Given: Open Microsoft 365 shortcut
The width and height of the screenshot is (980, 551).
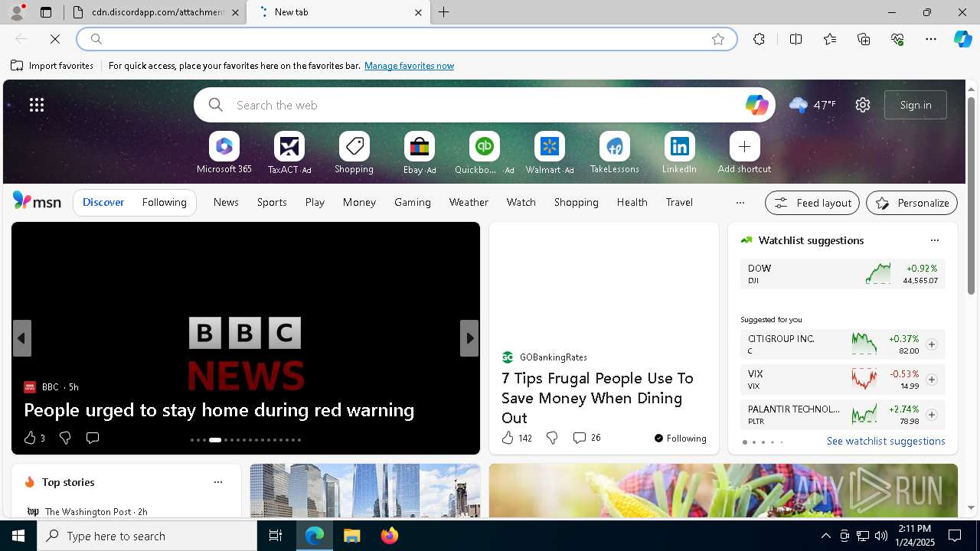Looking at the screenshot, I should point(224,153).
